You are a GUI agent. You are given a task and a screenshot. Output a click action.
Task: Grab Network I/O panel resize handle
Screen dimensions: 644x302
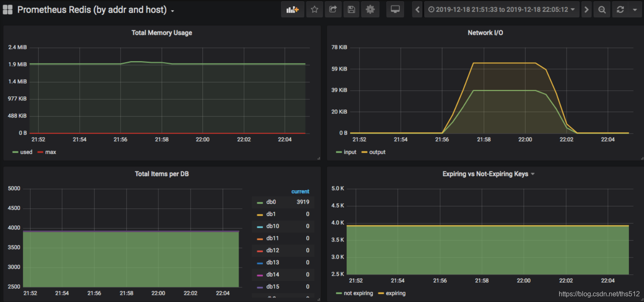coord(641,158)
